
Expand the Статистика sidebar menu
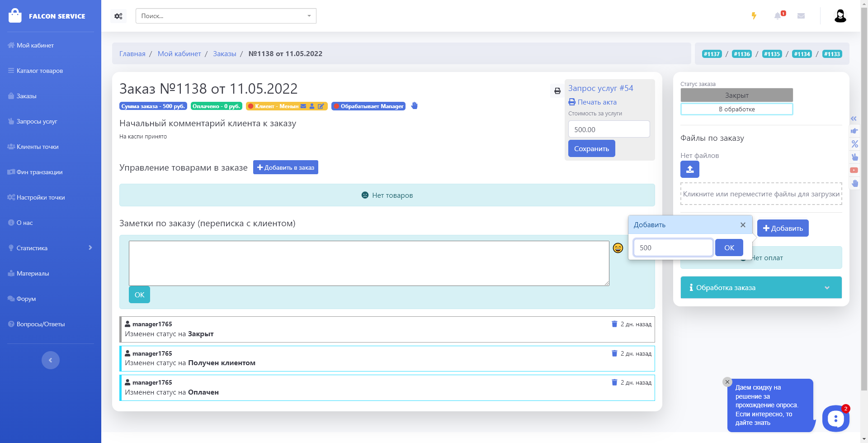(51, 248)
